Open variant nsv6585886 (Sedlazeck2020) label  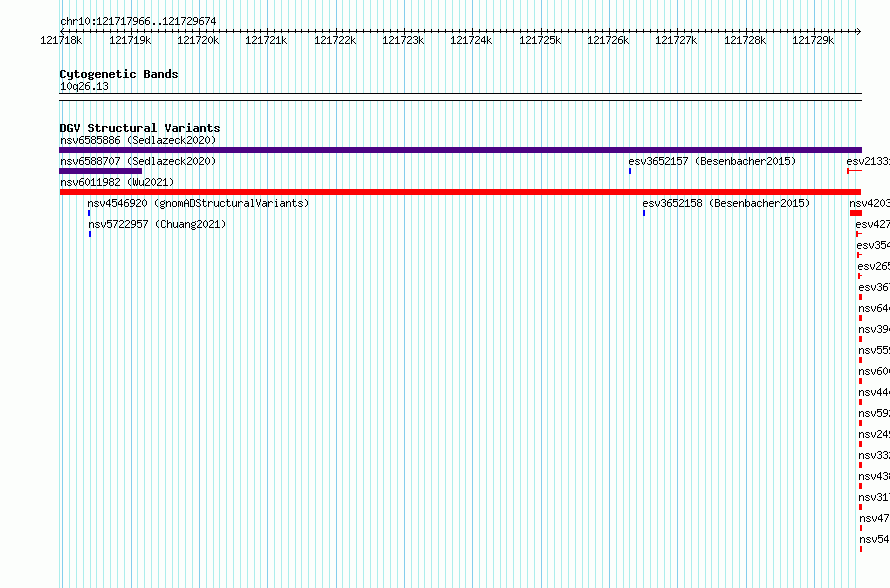[138, 140]
